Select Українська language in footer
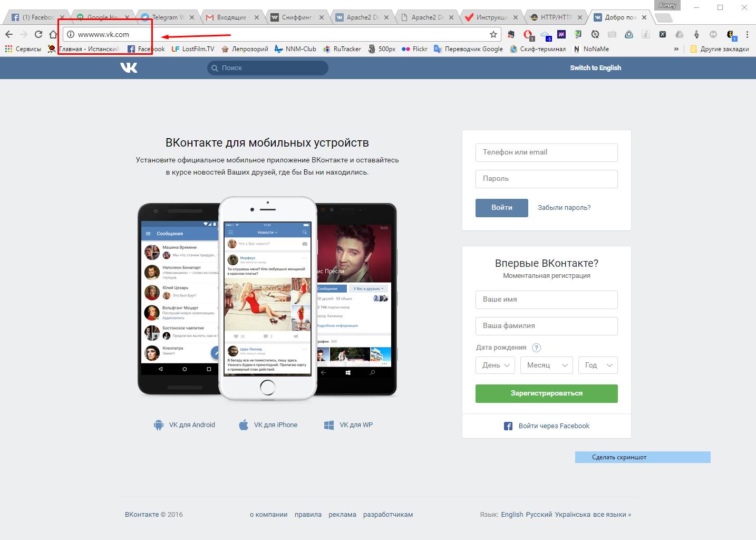Viewport: 756px width, 540px height. [573, 515]
